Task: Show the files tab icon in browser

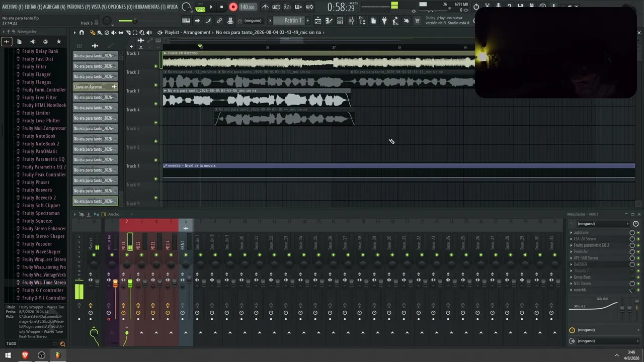Action: click(x=20, y=41)
